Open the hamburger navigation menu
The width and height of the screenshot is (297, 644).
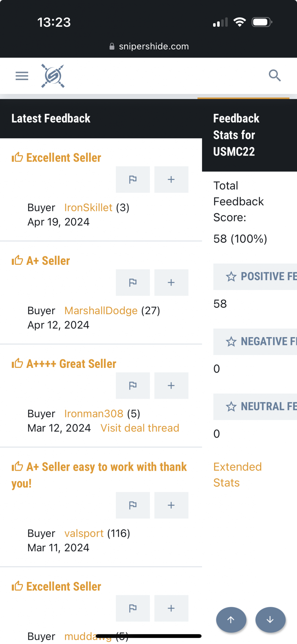coord(22,76)
